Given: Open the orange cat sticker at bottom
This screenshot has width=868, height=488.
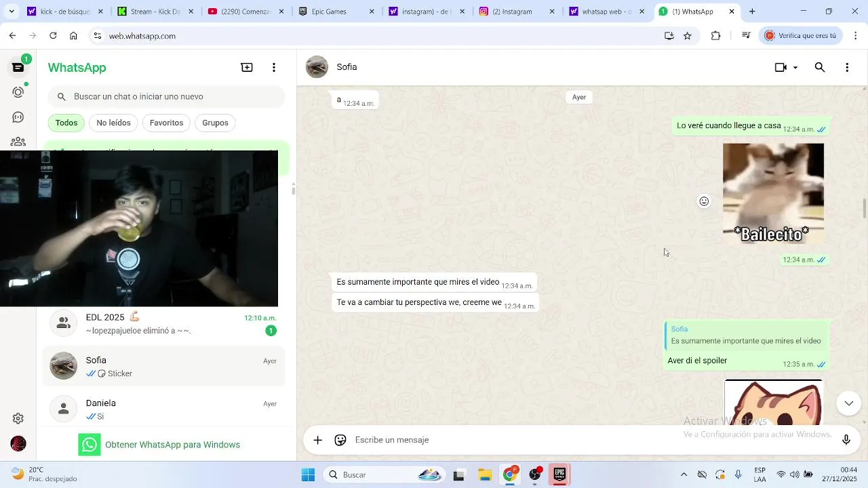Looking at the screenshot, I should (773, 403).
